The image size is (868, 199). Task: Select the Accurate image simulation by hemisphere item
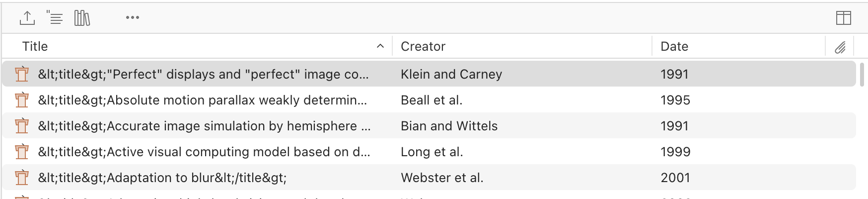429,126
